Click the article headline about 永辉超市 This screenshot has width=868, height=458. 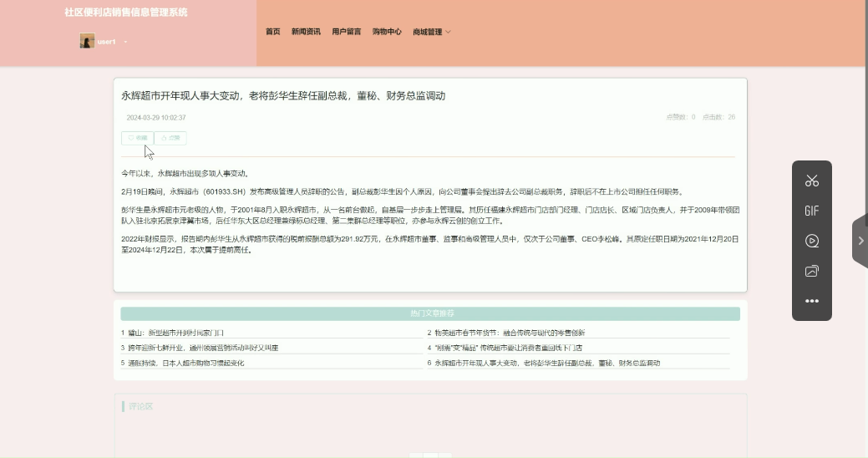click(283, 96)
